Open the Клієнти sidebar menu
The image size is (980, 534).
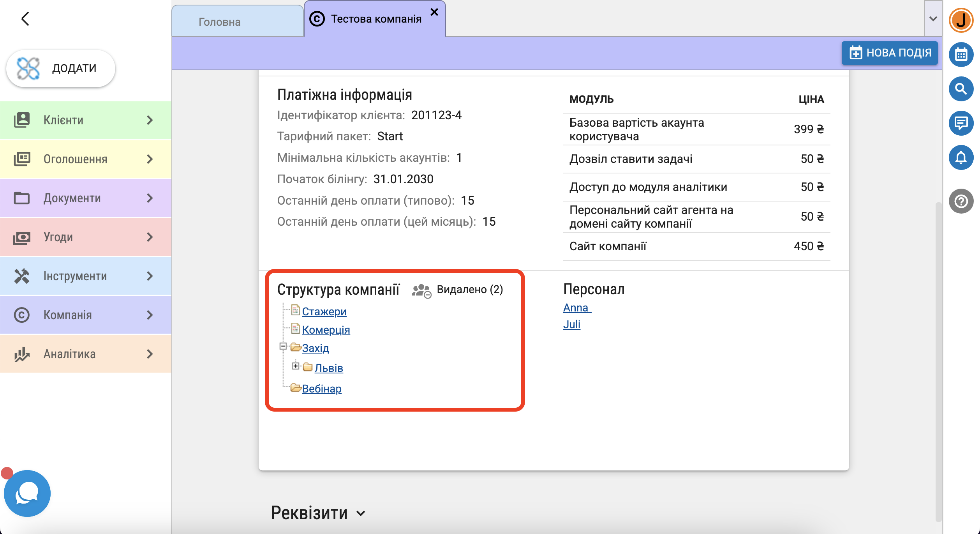pyautogui.click(x=86, y=120)
